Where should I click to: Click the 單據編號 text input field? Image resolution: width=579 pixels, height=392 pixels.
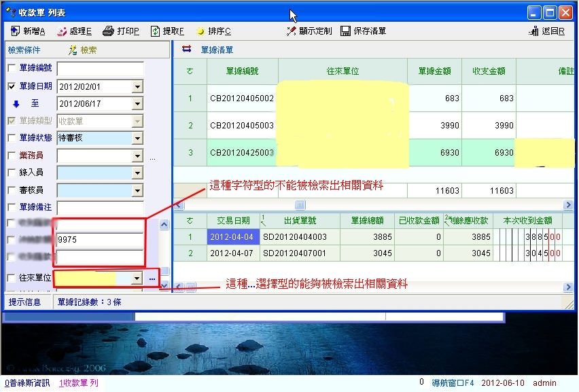coord(101,69)
